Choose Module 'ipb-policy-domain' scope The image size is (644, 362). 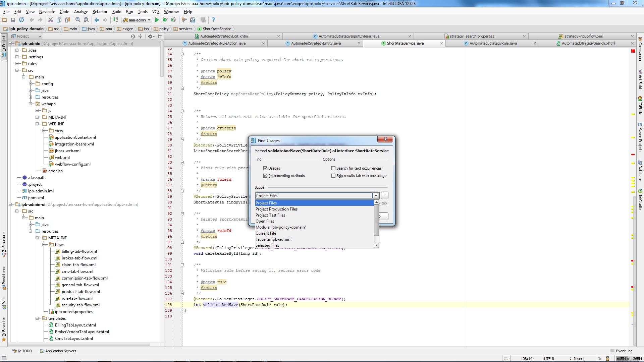[315, 227]
